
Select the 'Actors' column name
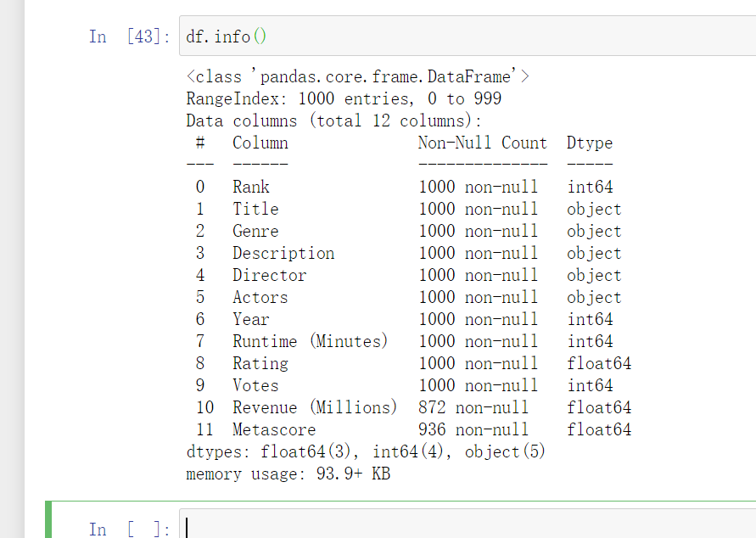260,298
